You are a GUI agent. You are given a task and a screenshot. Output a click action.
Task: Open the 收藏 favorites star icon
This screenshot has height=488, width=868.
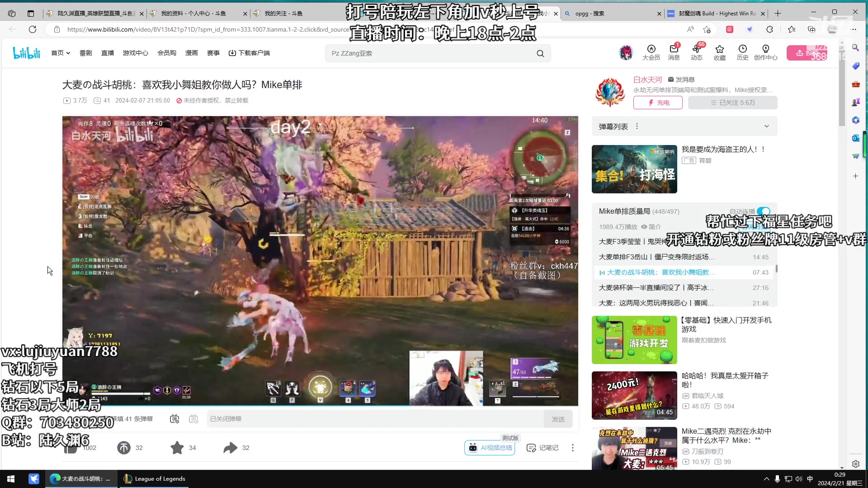click(720, 52)
